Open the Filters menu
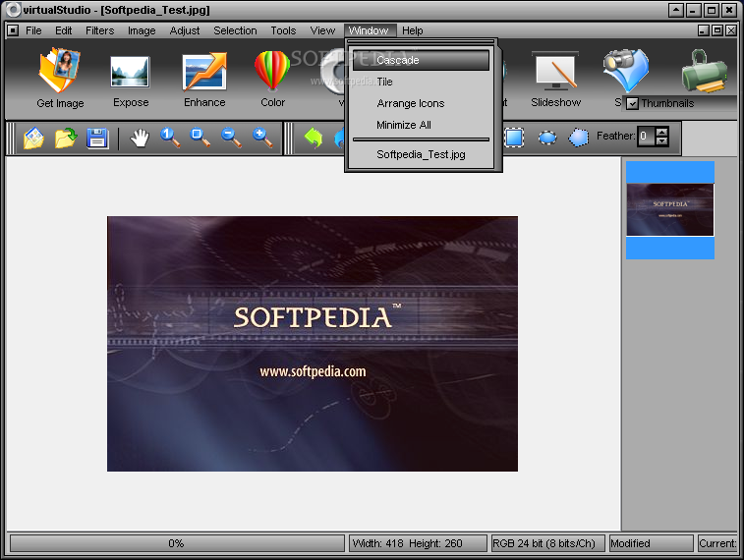 click(x=99, y=30)
